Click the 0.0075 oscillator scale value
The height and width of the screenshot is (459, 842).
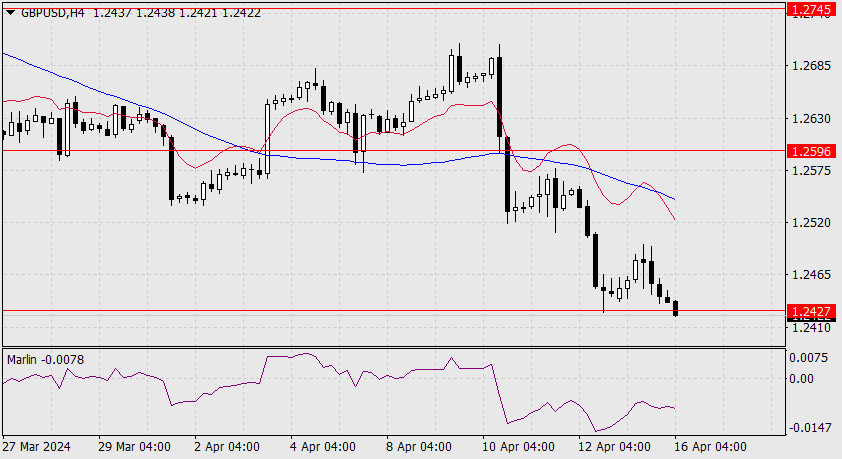(808, 358)
